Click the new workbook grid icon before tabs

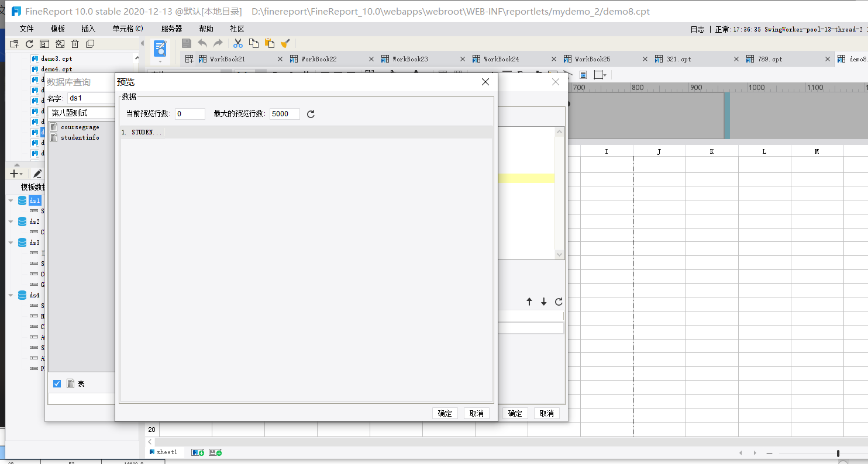[x=189, y=59]
